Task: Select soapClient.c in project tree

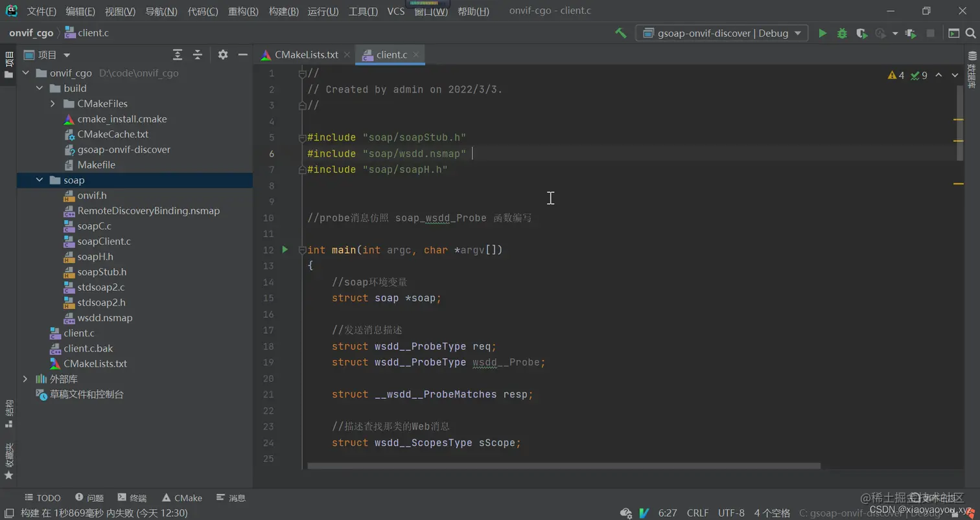Action: coord(104,242)
